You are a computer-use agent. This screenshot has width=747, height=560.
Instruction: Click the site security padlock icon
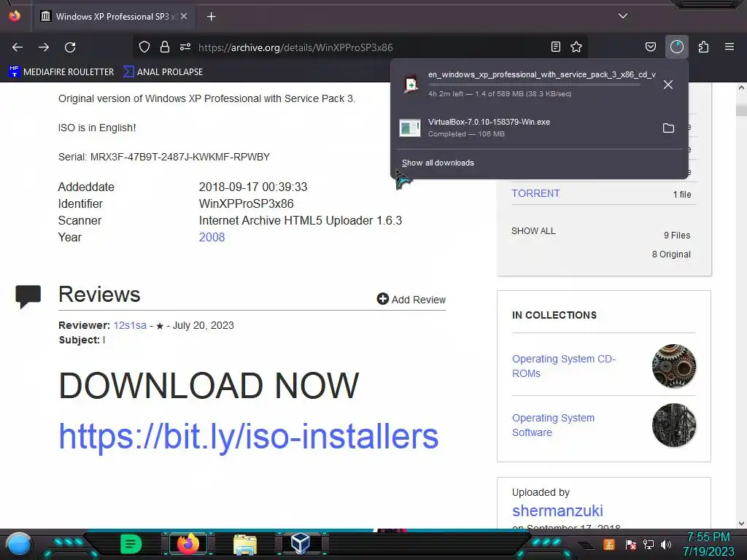click(x=165, y=47)
